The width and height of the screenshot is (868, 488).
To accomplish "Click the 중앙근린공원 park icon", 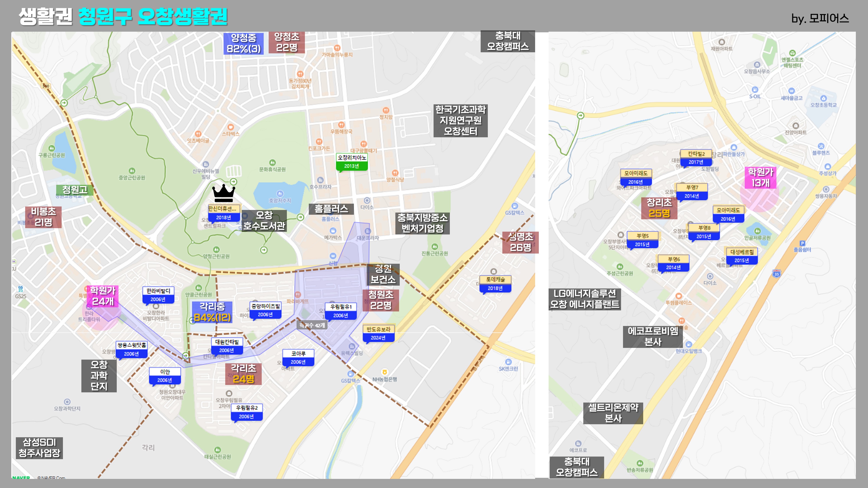I will point(132,171).
